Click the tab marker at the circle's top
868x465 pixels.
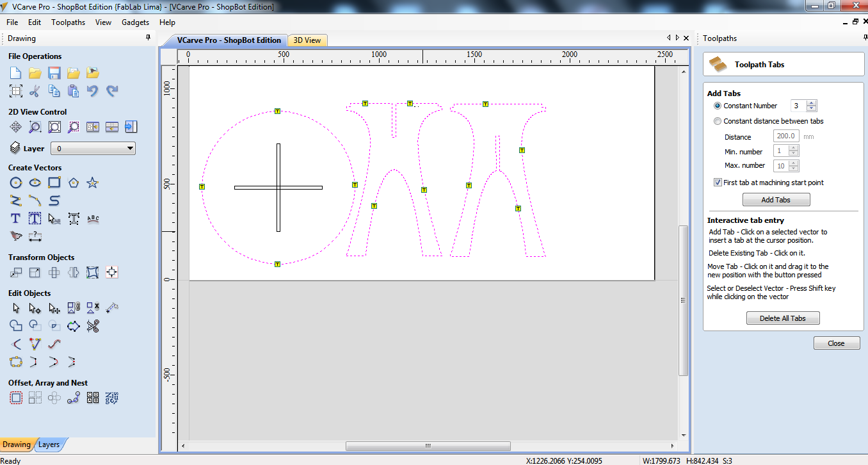[x=277, y=111]
